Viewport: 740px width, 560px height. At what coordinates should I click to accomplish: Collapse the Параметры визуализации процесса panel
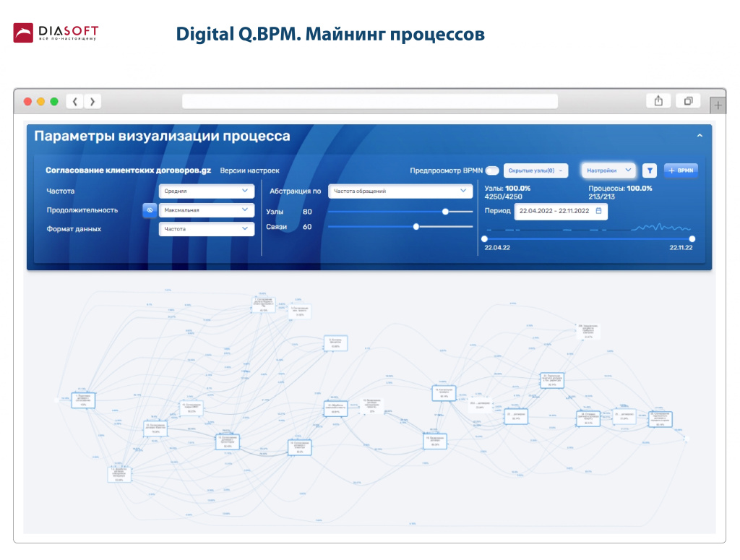(x=699, y=135)
